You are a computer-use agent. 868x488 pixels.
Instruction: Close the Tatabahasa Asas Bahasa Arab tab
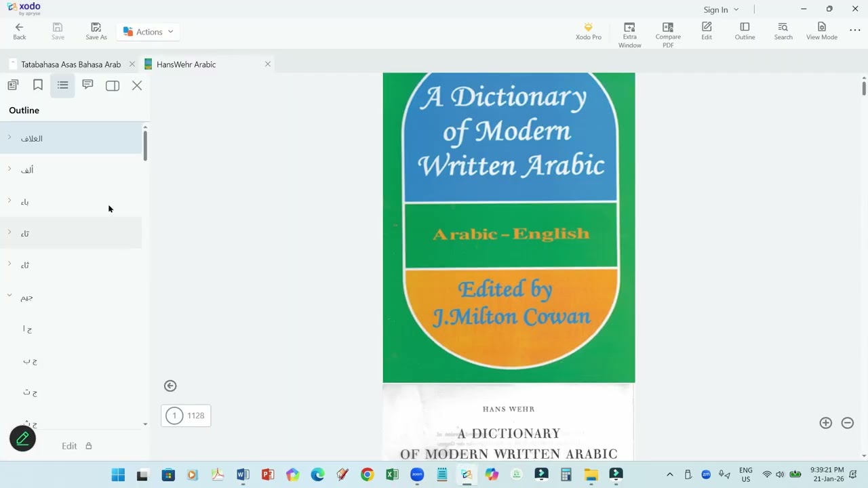coord(132,64)
